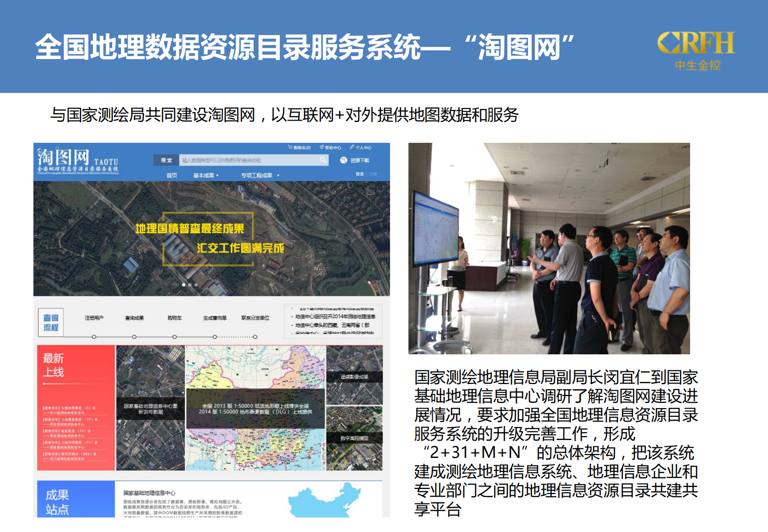Click the 生成意向单 step label
This screenshot has height=532, width=768.
point(215,318)
